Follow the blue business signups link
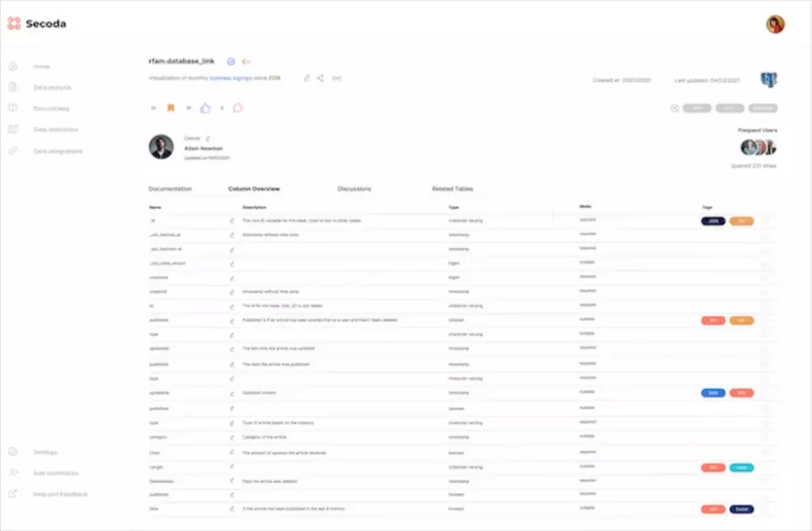This screenshot has width=812, height=531. (x=231, y=78)
